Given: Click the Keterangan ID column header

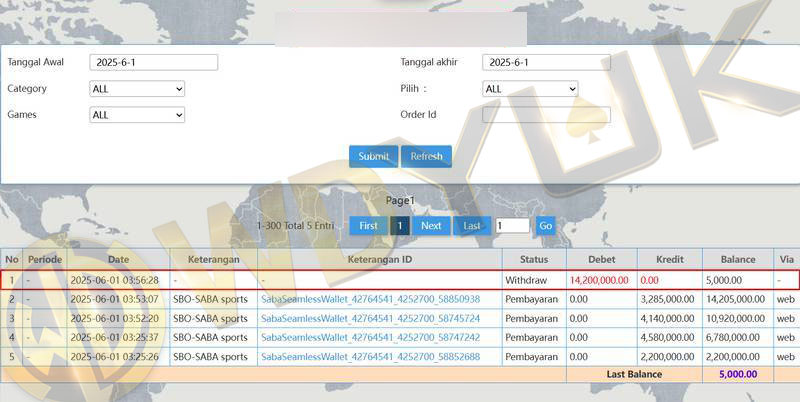Looking at the screenshot, I should tap(380, 259).
